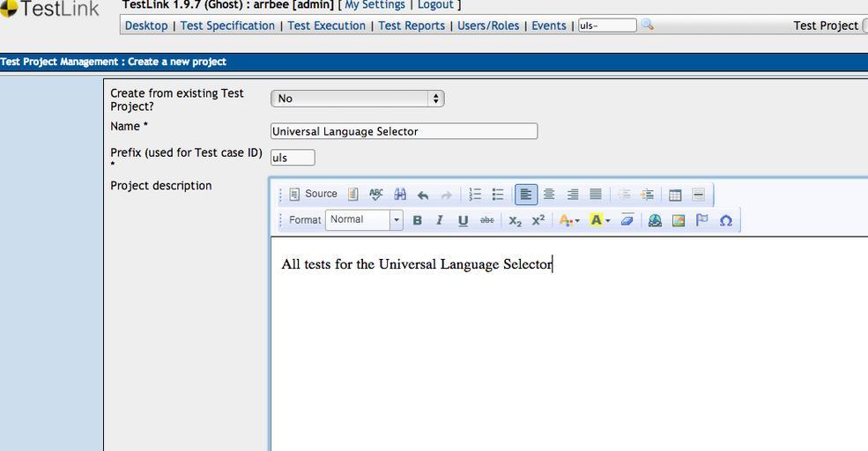
Task: Open the background color picker
Action: (600, 220)
